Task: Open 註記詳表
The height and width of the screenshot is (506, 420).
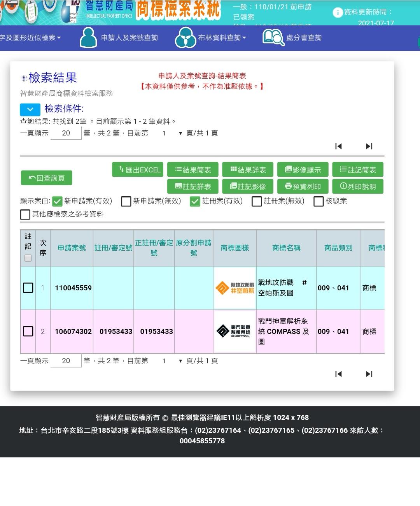Action: (x=193, y=186)
